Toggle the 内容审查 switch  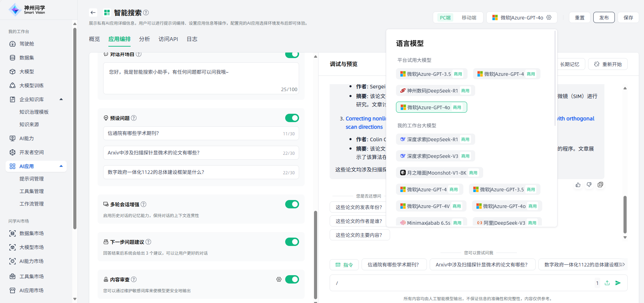[x=292, y=279]
